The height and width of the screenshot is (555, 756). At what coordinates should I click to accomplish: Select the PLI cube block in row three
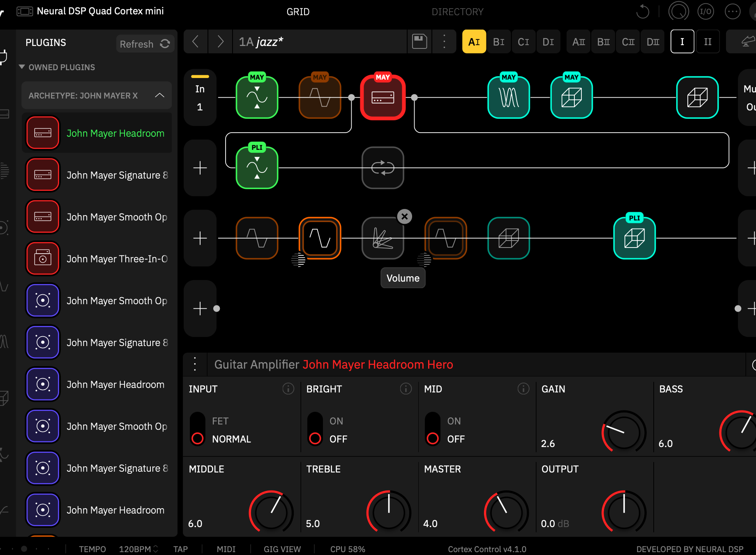(x=634, y=238)
